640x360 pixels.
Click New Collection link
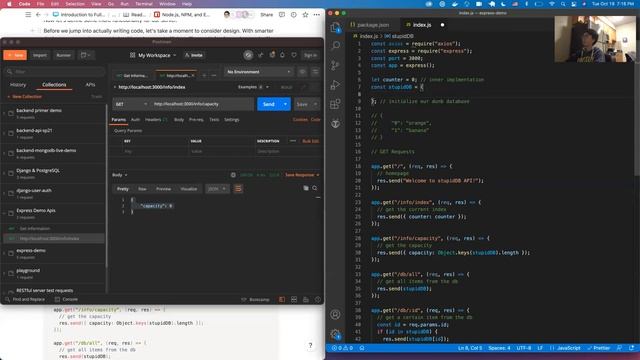click(25, 97)
